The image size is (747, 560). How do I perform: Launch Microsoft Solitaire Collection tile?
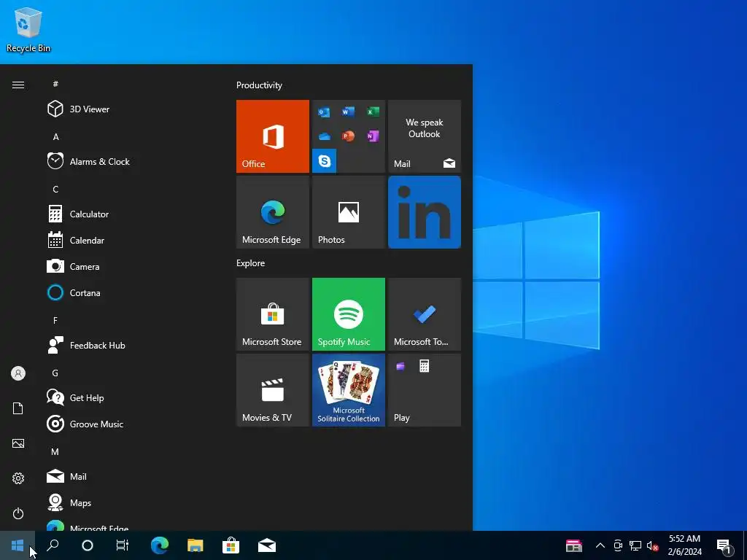348,390
